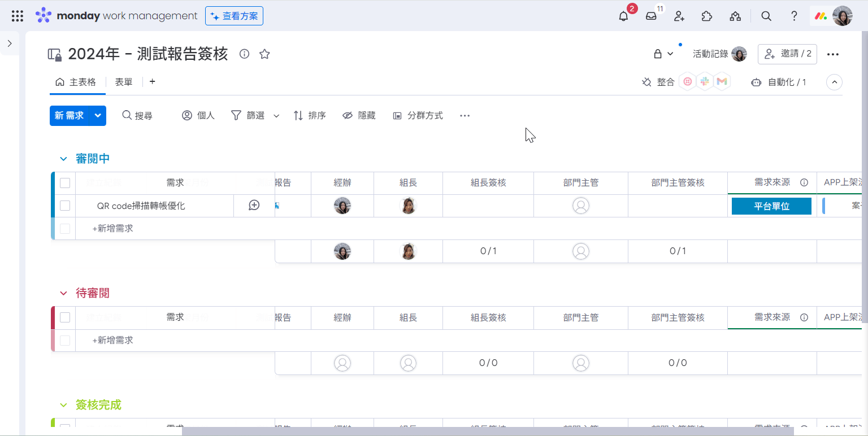The image size is (868, 436).
Task: Click 部門主管簽核 column header in 待審閱
Action: click(x=678, y=317)
